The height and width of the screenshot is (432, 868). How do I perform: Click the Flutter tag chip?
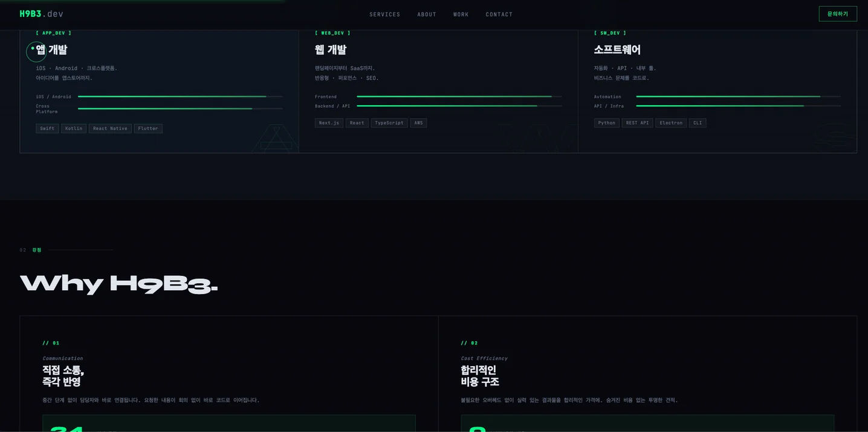pyautogui.click(x=148, y=128)
